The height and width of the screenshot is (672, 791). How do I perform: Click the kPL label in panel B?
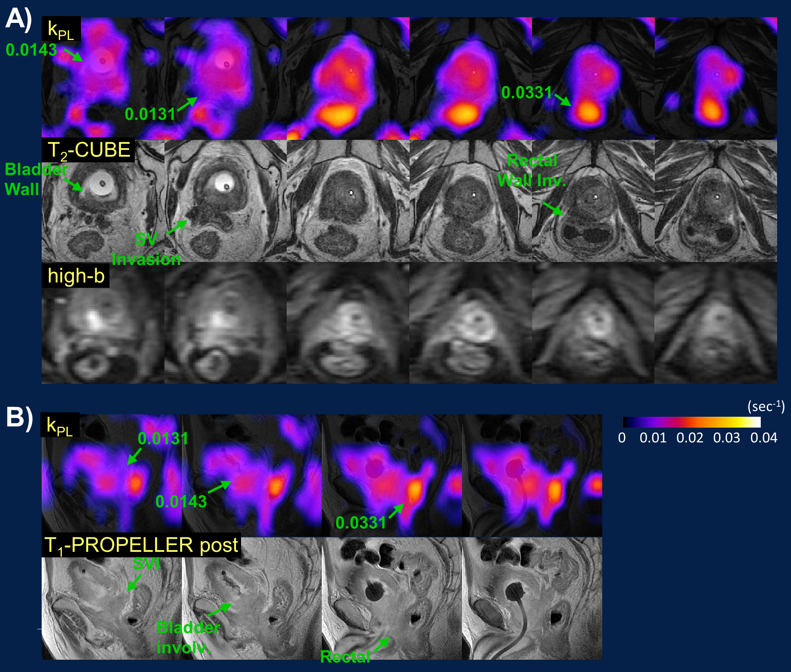[60, 426]
